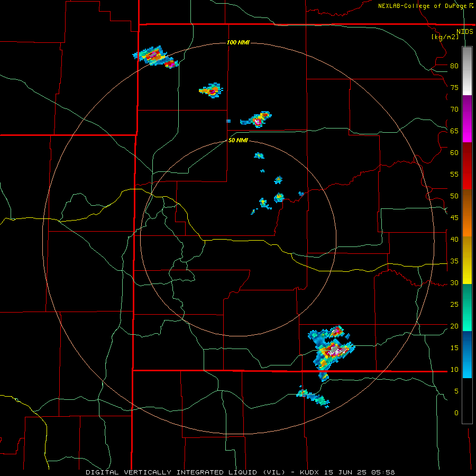The image size is (476, 476).
Task: Pick the gray-white top segment of the color bar
Action: click(x=467, y=71)
